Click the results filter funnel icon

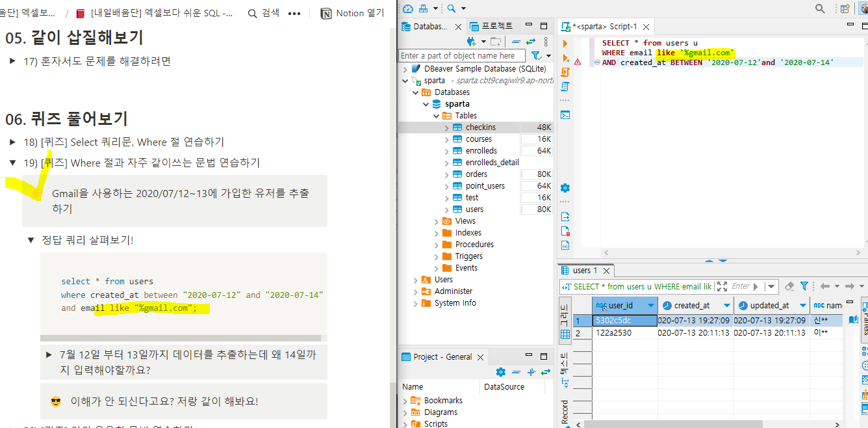click(804, 286)
